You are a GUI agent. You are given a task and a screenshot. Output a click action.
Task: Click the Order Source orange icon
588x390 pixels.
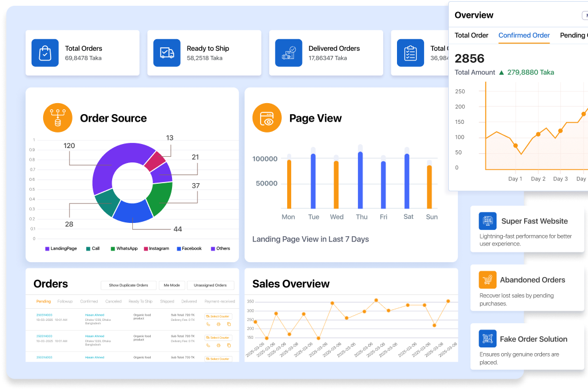58,118
